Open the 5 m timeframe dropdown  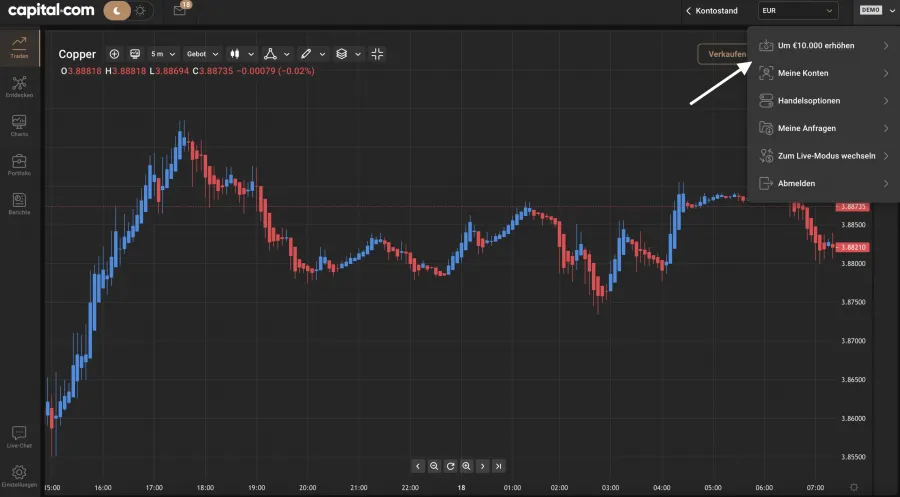click(x=163, y=54)
